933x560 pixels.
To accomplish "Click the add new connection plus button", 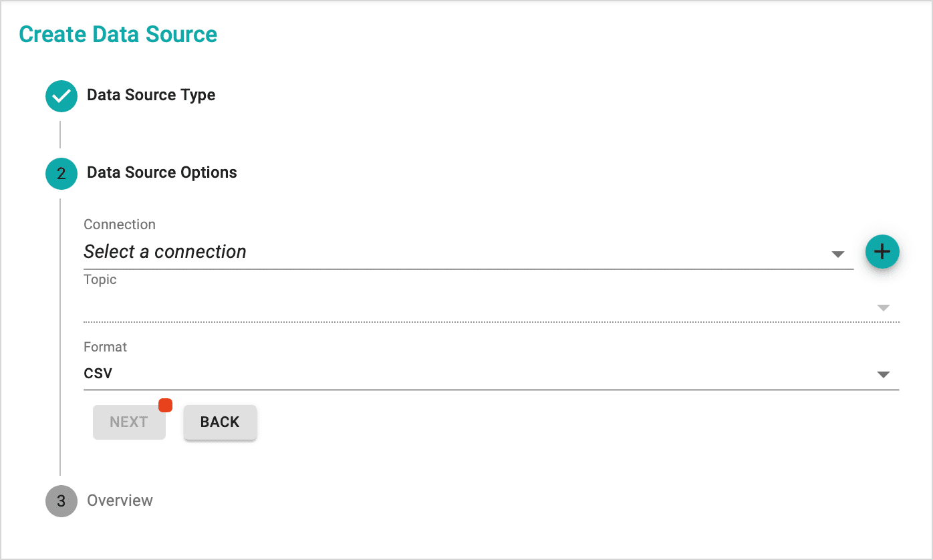I will coord(882,252).
